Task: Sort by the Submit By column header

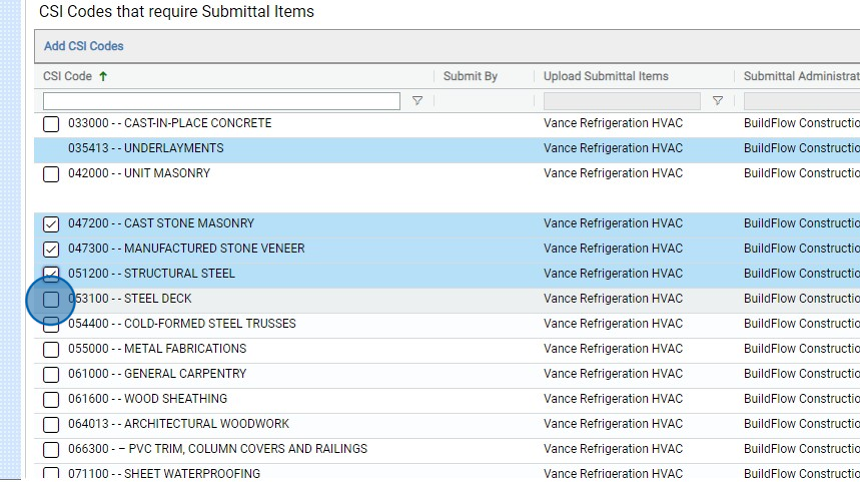Action: [470, 76]
